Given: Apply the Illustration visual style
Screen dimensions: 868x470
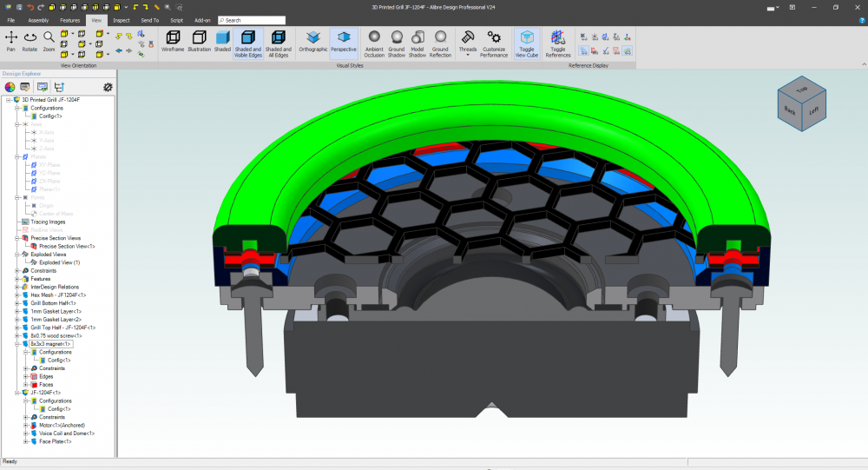Looking at the screenshot, I should (199, 42).
